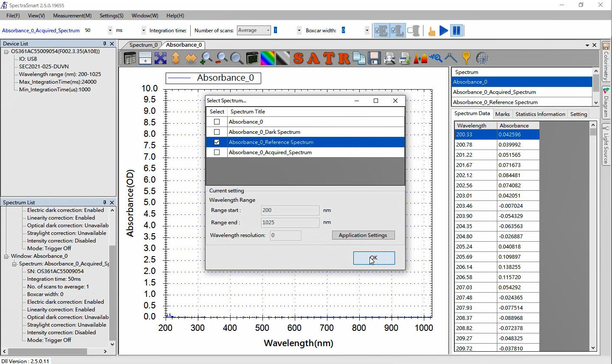Click the floppy disk save icon
The width and height of the screenshot is (612, 364).
(x=374, y=58)
